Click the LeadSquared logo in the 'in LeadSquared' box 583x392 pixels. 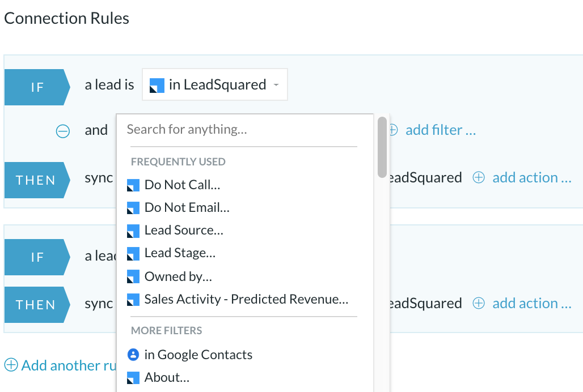(157, 86)
